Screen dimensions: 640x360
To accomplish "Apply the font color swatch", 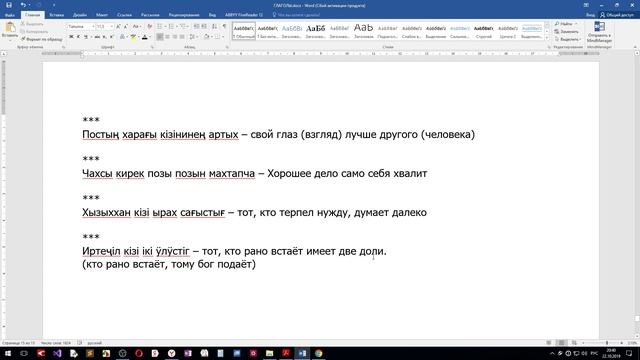I will [x=144, y=37].
